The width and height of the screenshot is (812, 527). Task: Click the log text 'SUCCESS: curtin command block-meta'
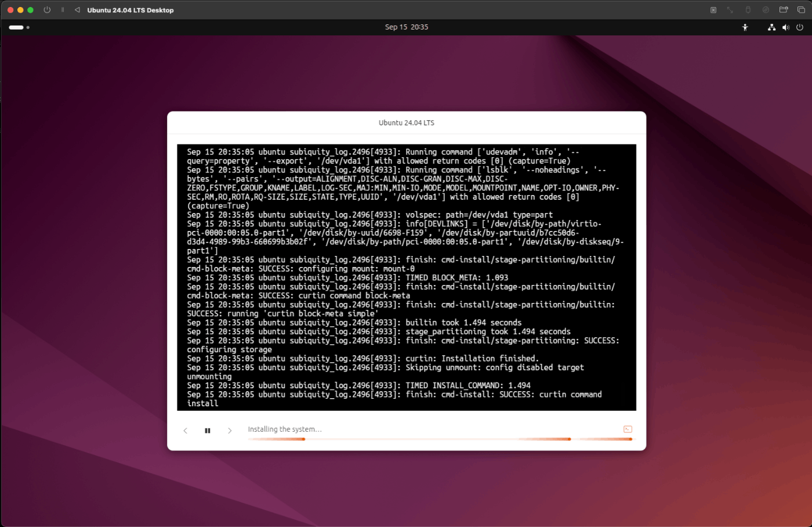pos(334,296)
